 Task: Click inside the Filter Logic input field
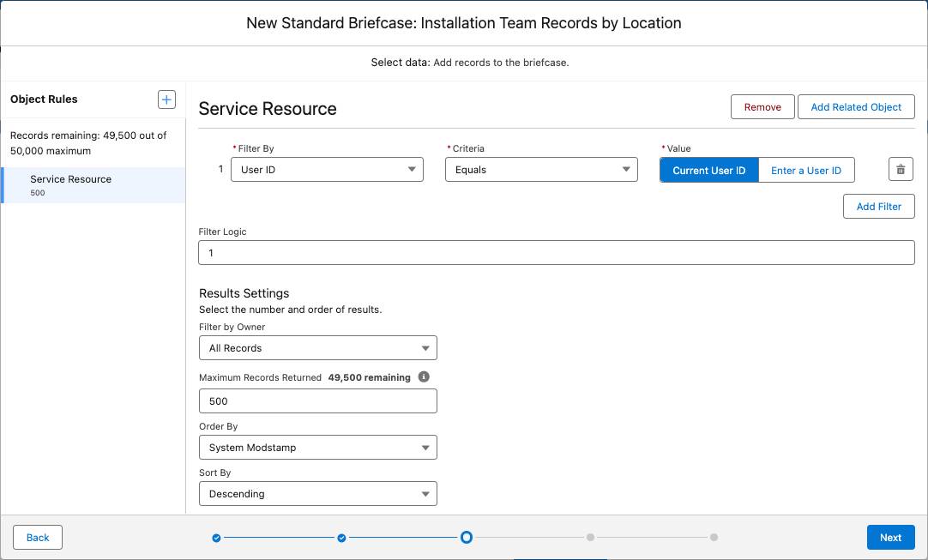[557, 252]
